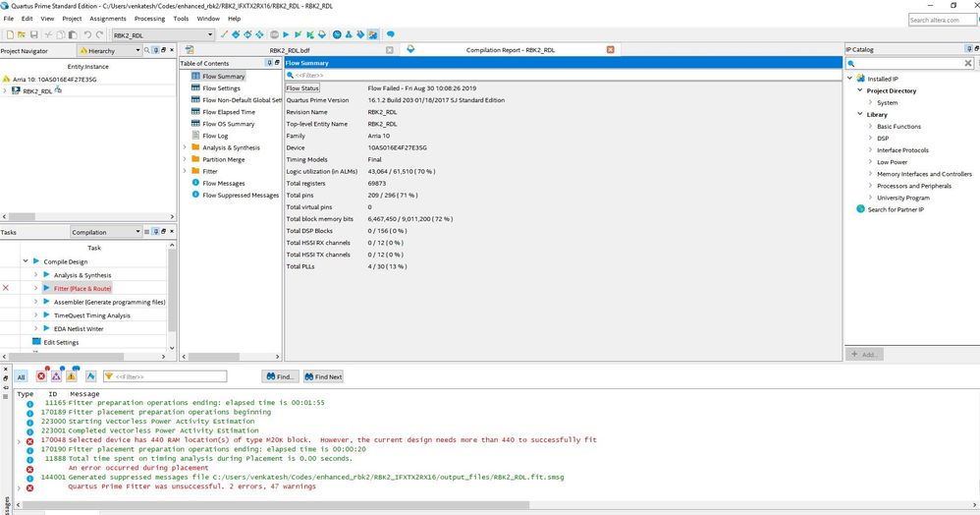Click the Find... button in messages panel
The height and width of the screenshot is (515, 980).
[281, 376]
